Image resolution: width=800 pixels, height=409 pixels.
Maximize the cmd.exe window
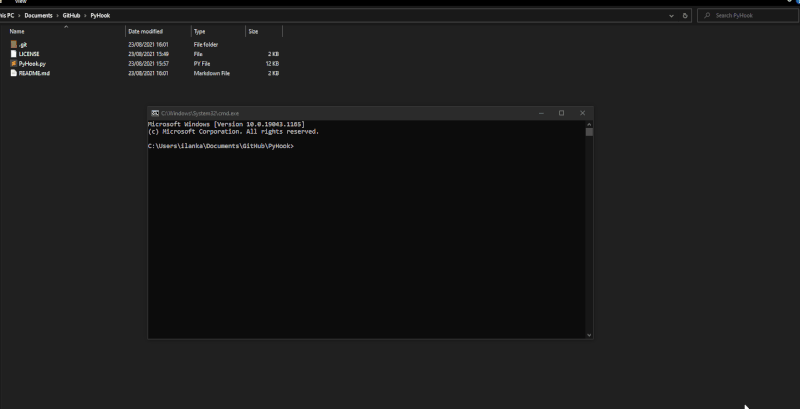[x=561, y=113]
